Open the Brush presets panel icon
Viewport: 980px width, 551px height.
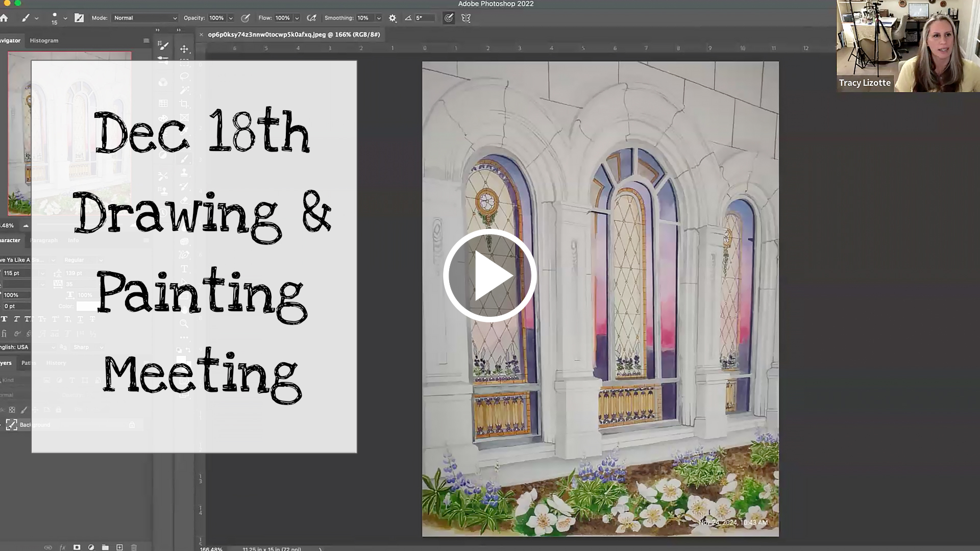[163, 45]
